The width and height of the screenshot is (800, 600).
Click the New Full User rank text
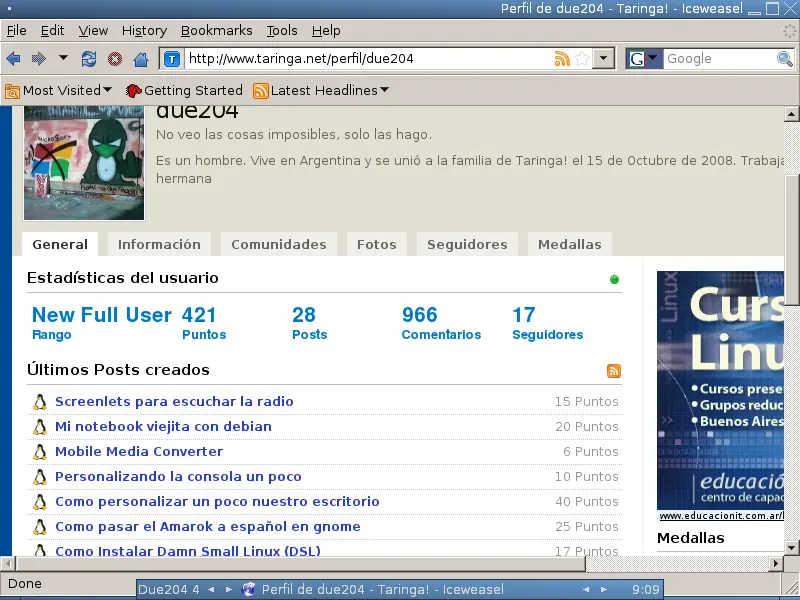click(x=102, y=315)
